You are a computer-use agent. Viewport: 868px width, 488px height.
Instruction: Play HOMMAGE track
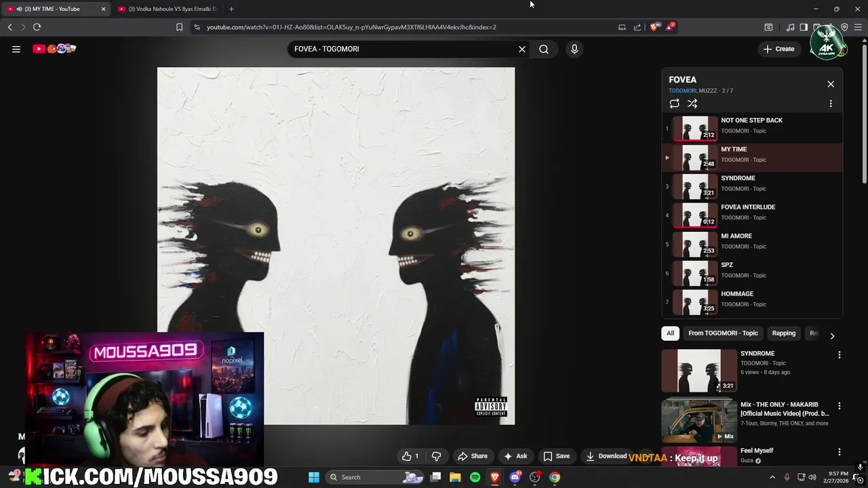point(752,301)
